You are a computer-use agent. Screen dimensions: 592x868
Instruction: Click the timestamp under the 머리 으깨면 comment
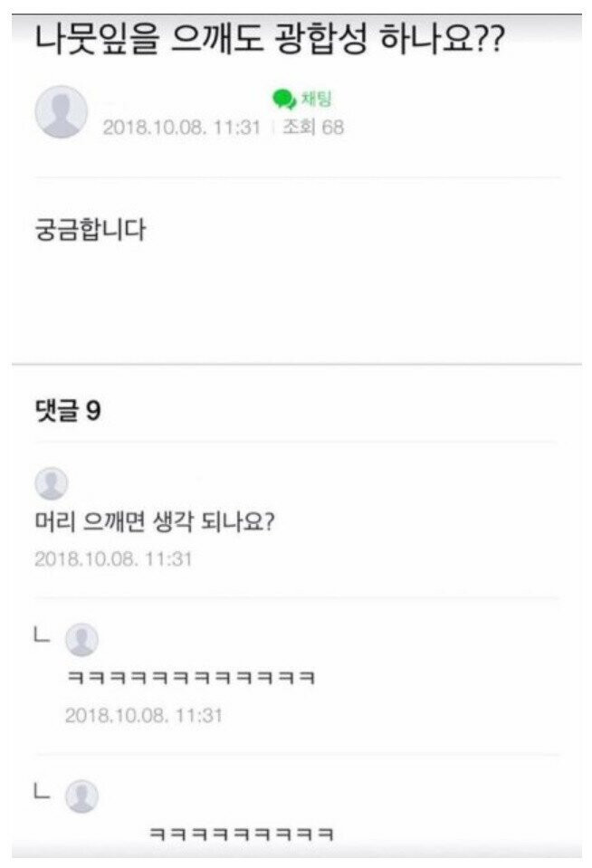113,558
